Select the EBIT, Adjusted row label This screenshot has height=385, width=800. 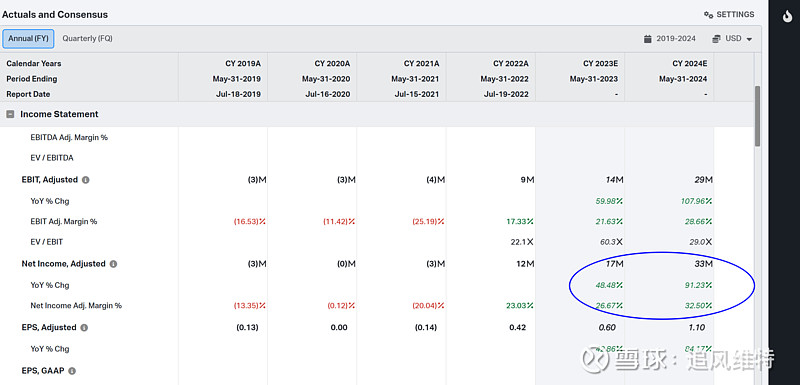(49, 180)
